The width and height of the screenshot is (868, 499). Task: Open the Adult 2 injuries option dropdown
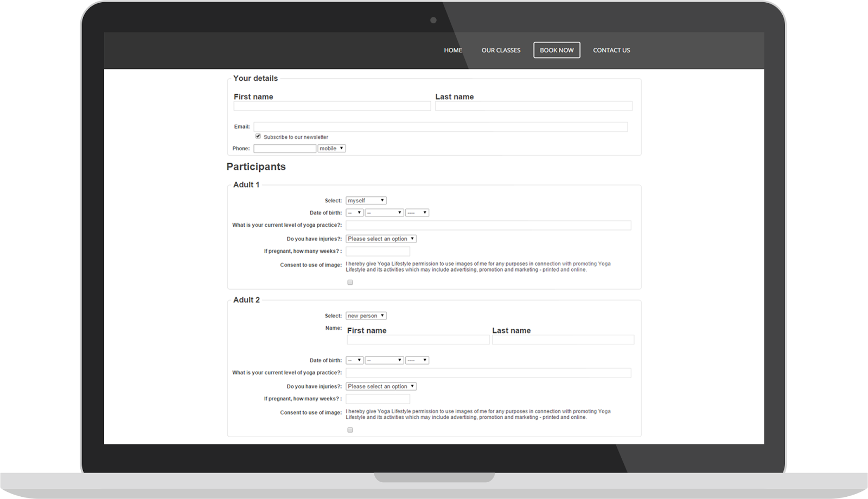tap(381, 386)
